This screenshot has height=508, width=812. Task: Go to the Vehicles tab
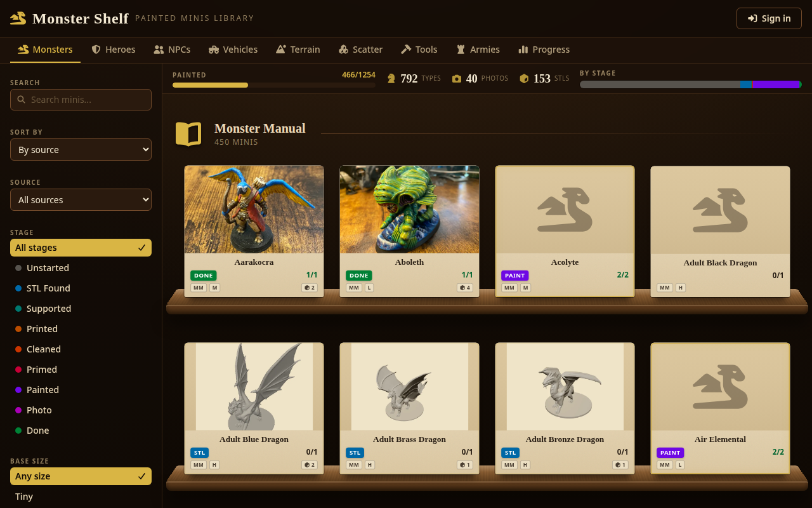[233, 50]
